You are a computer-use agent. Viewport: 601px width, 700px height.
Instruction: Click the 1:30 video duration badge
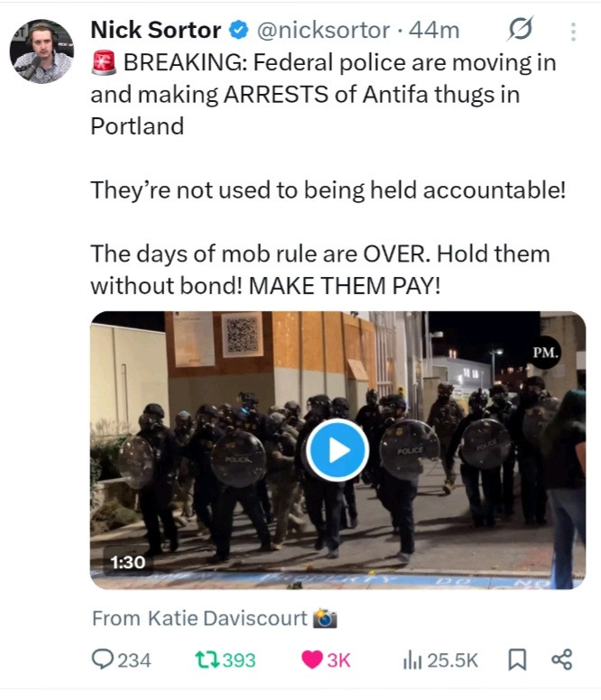tap(126, 562)
